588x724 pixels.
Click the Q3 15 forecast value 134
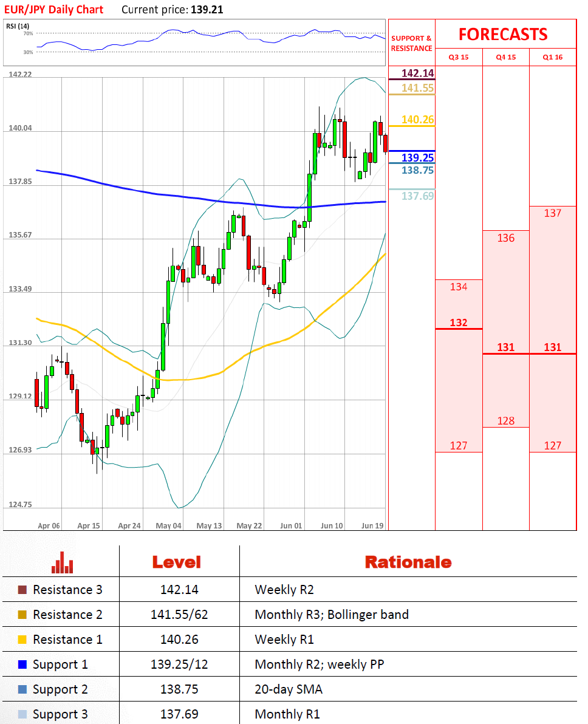pos(459,287)
